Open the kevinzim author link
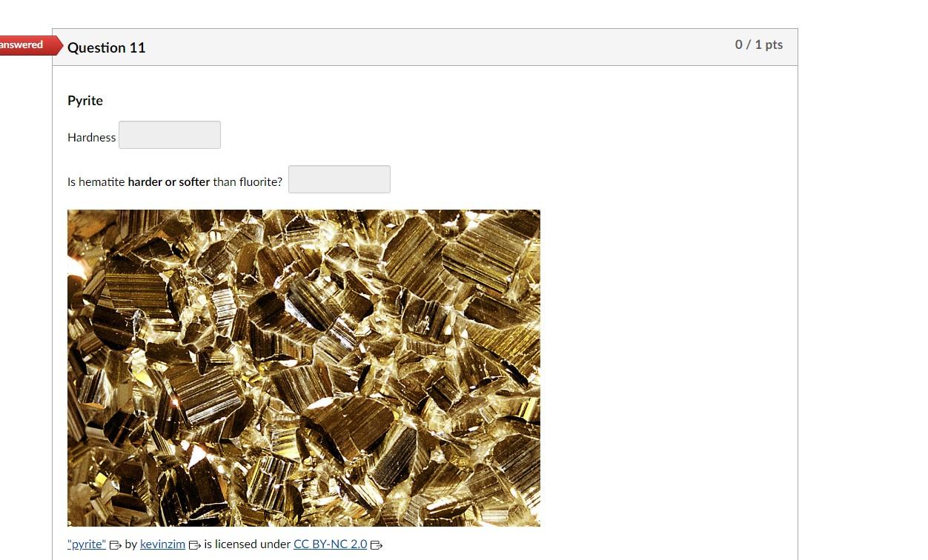 click(162, 544)
